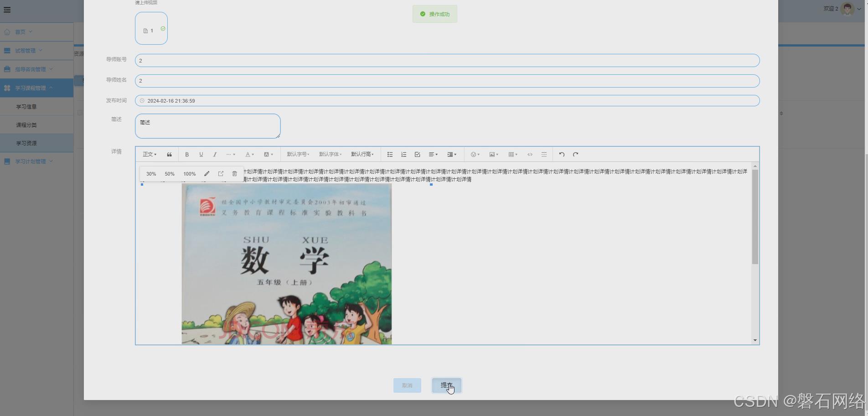Open the 学习信息 submenu item

pyautogui.click(x=36, y=107)
